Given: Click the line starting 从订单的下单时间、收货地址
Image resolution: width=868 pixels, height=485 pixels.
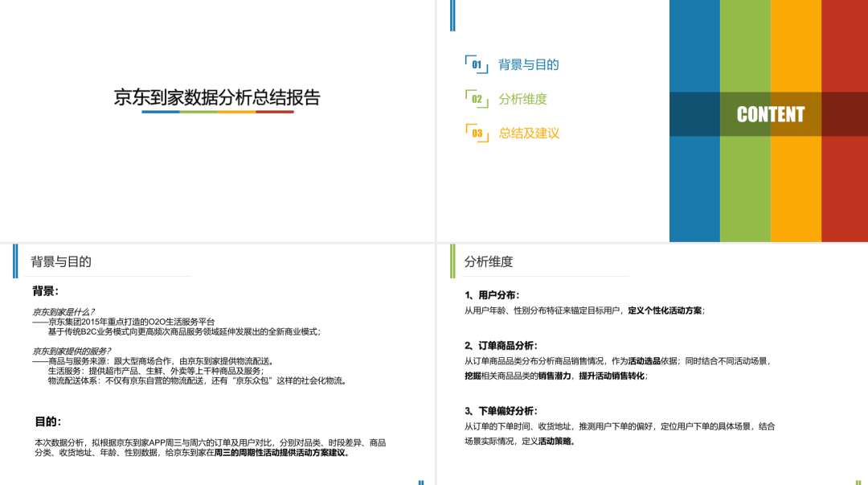Looking at the screenshot, I should 620,427.
